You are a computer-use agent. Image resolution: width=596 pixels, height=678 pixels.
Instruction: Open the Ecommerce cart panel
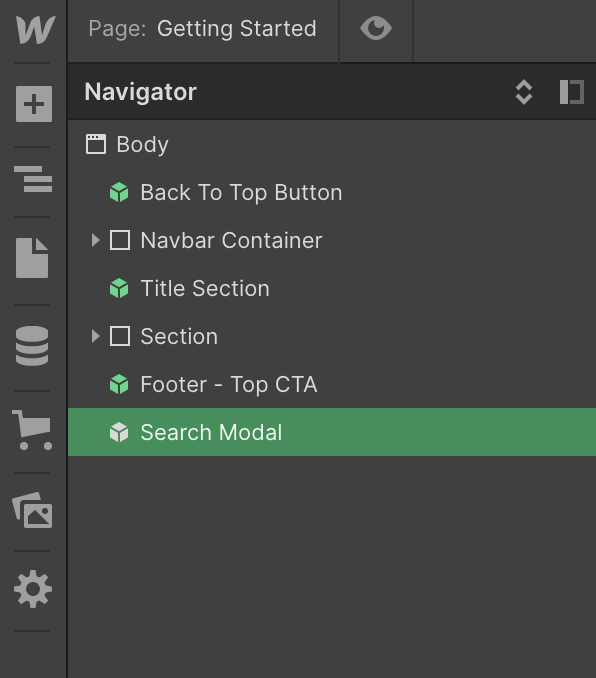point(32,430)
